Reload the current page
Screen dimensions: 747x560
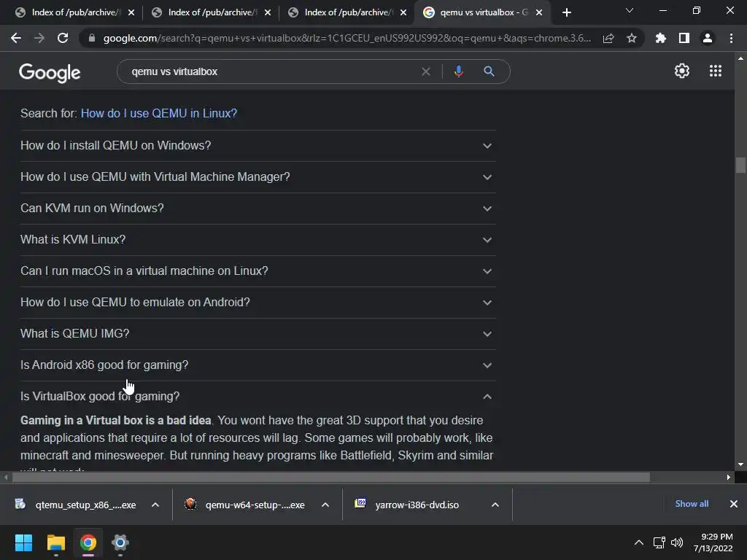pyautogui.click(x=63, y=38)
